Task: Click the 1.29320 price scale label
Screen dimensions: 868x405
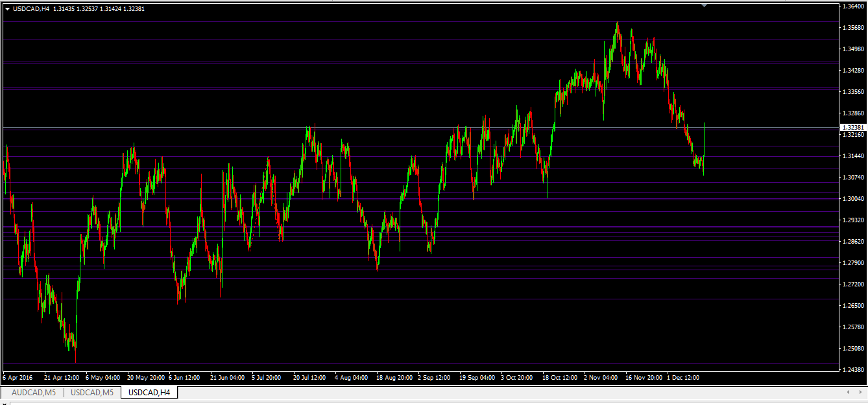Action: tap(852, 220)
